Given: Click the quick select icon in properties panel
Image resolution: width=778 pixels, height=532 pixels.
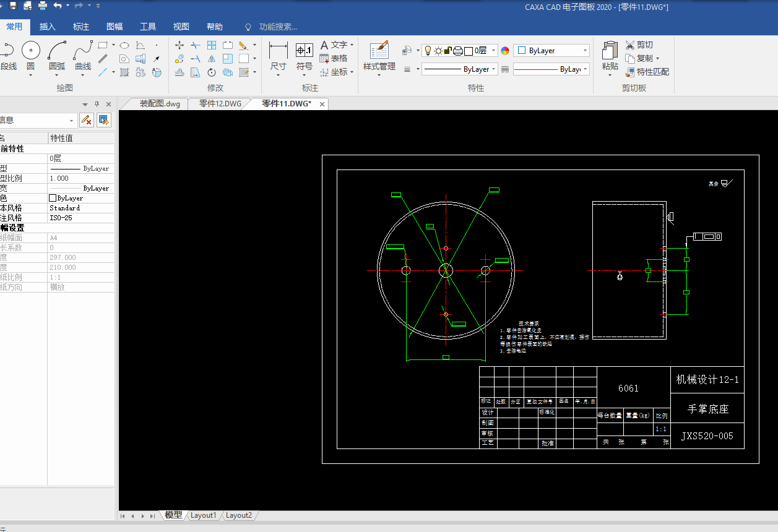Looking at the screenshot, I should pos(103,120).
